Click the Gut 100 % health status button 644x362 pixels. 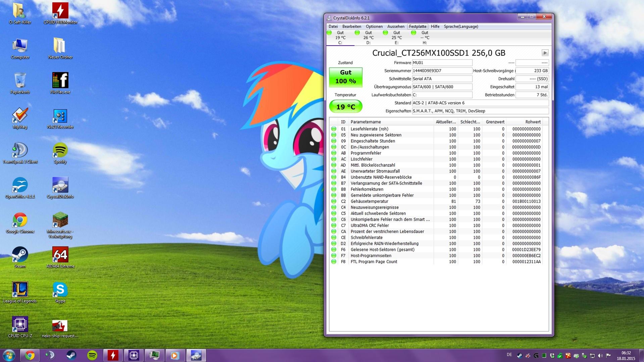click(x=346, y=77)
